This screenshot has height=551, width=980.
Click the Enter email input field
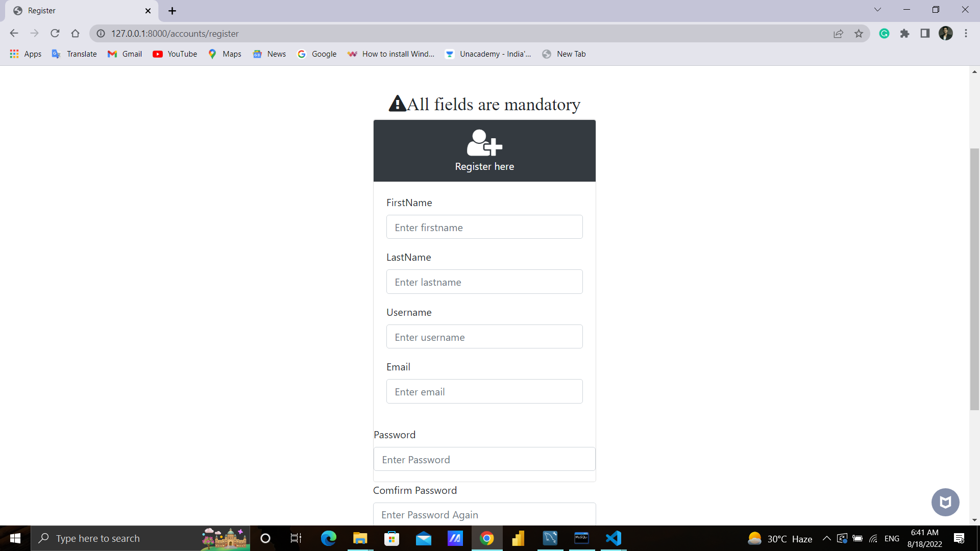pyautogui.click(x=484, y=391)
